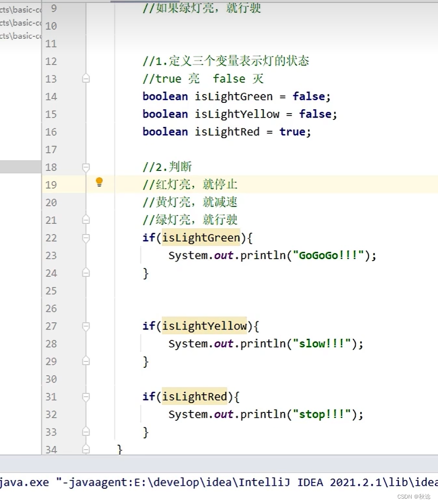This screenshot has height=504, width=438.
Task: Click fold end marker on line 33
Action: (86, 432)
